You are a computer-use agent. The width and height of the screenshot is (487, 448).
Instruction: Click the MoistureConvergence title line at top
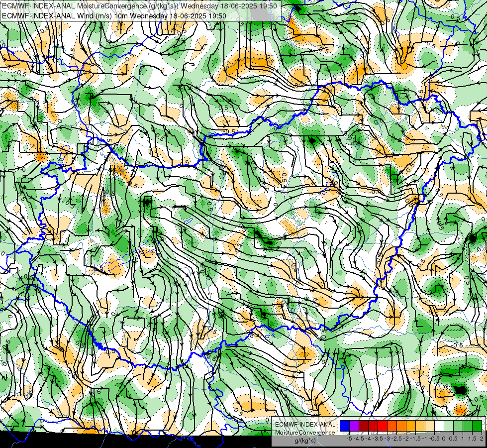point(139,6)
